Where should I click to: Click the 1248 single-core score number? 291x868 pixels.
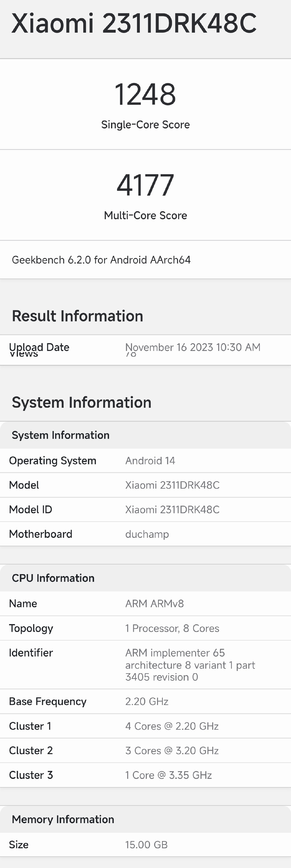(x=145, y=94)
